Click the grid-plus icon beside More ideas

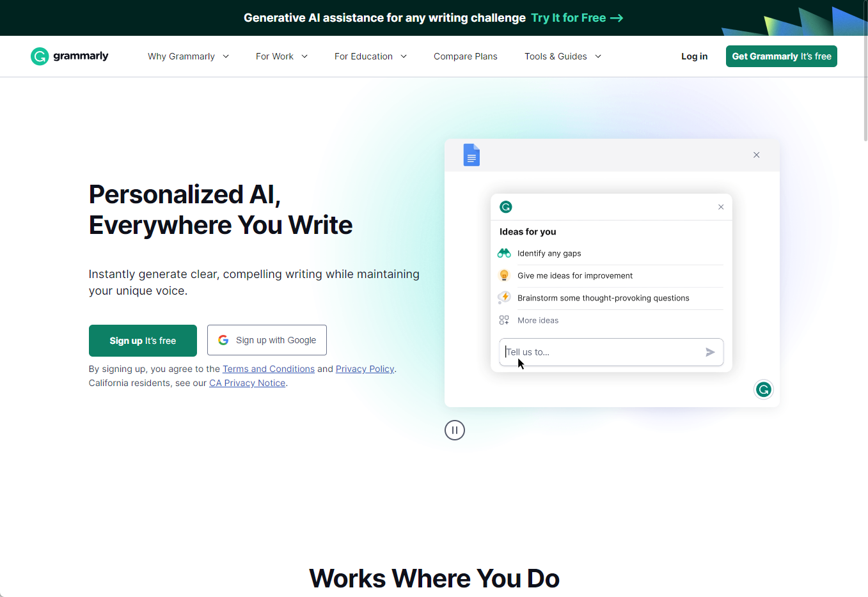coord(504,320)
